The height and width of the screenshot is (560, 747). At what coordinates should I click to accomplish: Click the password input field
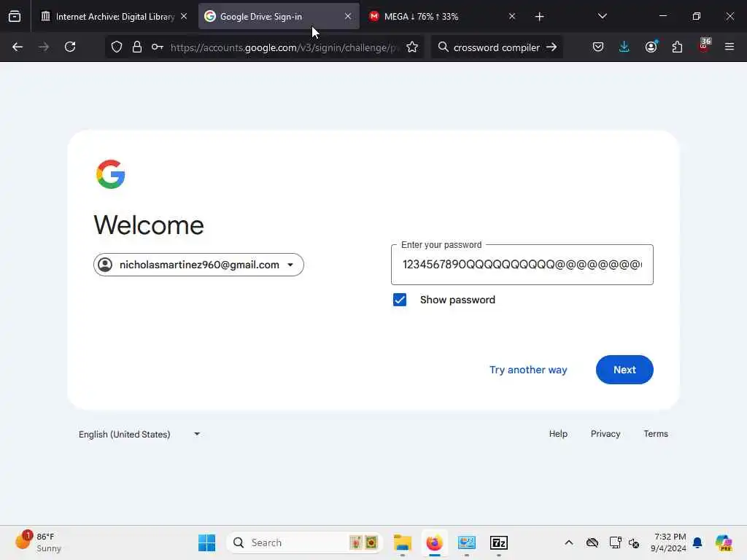tap(522, 265)
